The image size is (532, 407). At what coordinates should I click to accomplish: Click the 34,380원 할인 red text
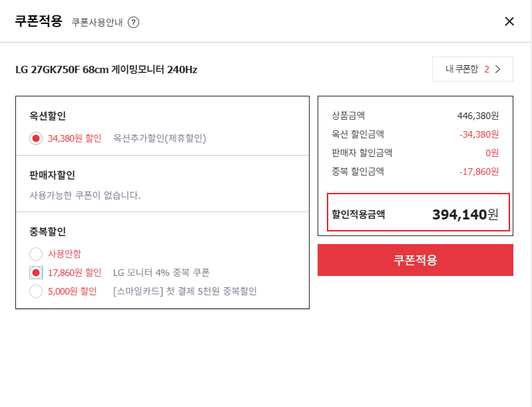click(x=75, y=138)
